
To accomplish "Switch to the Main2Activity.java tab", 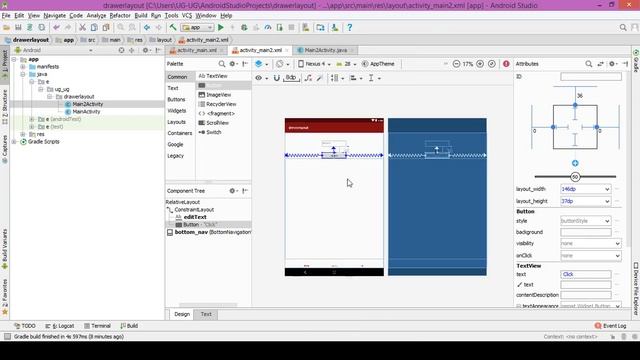I will pyautogui.click(x=325, y=50).
